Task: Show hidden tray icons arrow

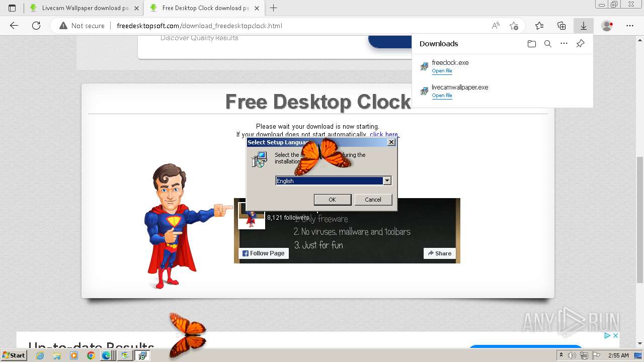Action: pos(561,355)
